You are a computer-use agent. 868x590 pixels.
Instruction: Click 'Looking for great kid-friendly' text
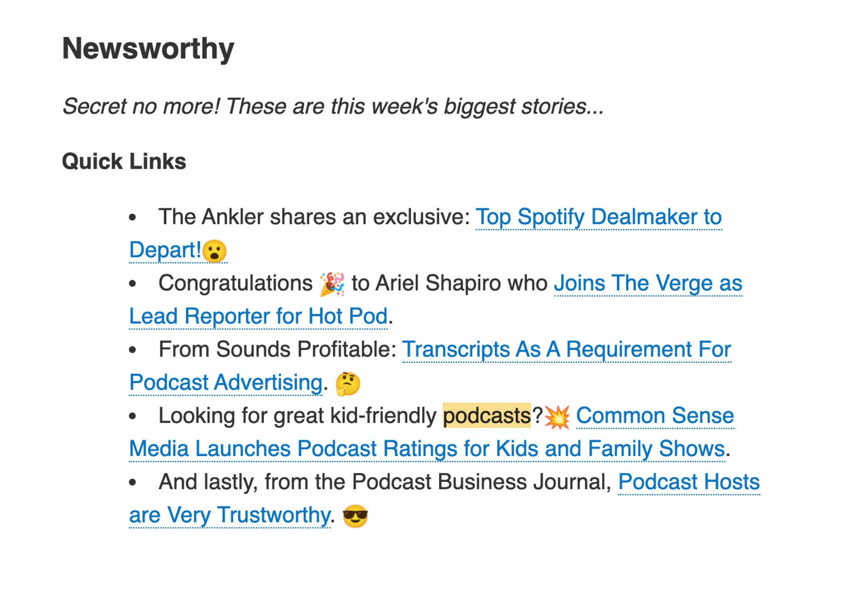297,416
